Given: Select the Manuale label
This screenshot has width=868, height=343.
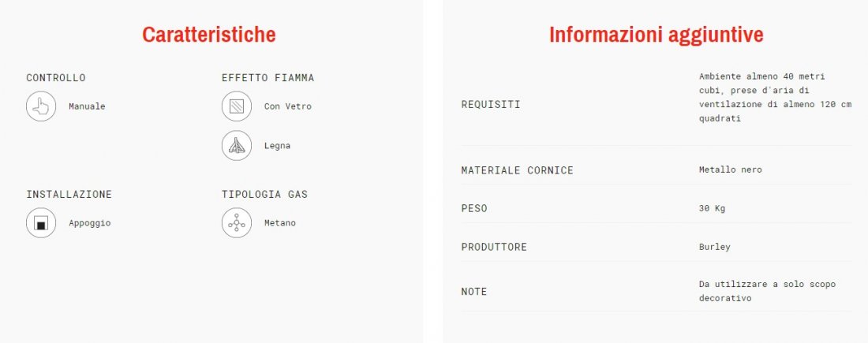Looking at the screenshot, I should pyautogui.click(x=87, y=106).
